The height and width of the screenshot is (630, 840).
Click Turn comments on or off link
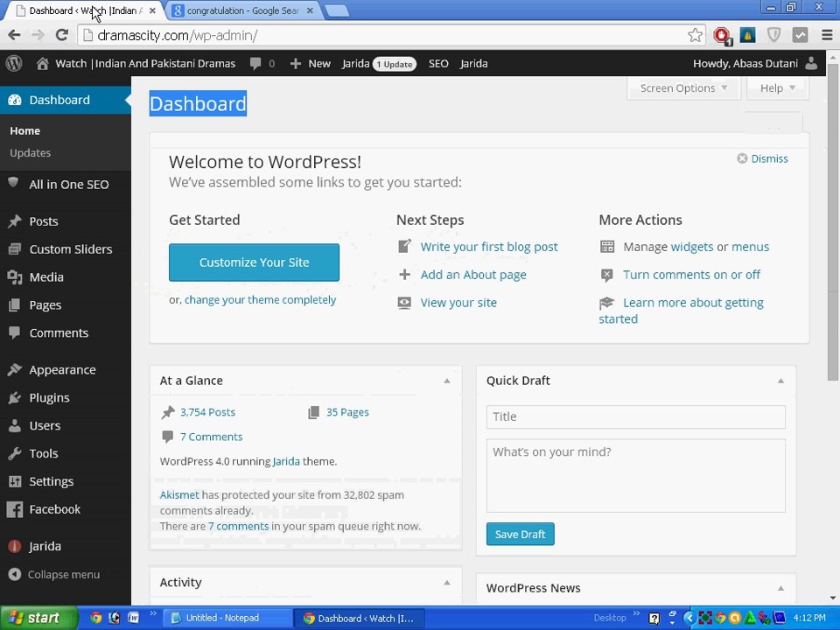tap(691, 275)
